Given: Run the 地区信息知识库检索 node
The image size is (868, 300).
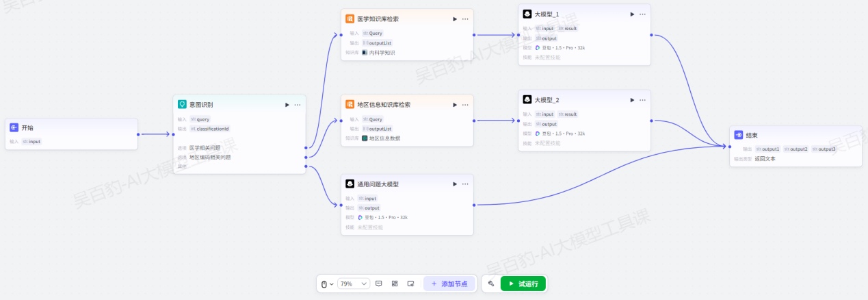Looking at the screenshot, I should tap(455, 105).
